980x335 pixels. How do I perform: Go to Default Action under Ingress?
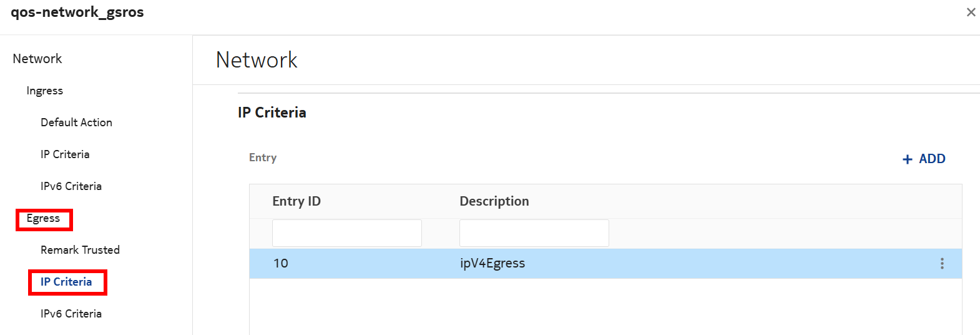pos(76,122)
